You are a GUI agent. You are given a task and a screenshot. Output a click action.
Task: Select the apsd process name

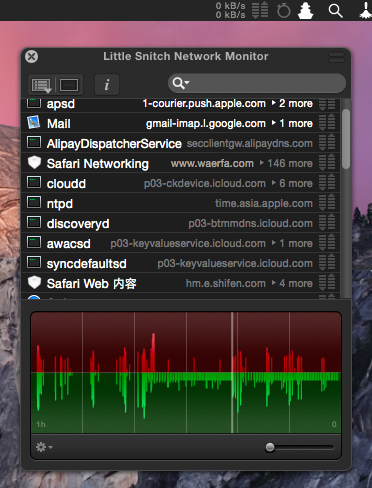click(x=61, y=104)
